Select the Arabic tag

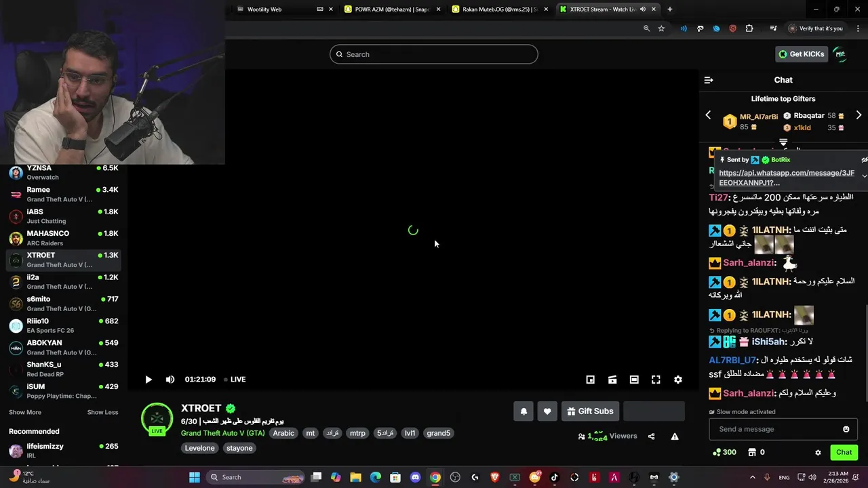tap(283, 433)
